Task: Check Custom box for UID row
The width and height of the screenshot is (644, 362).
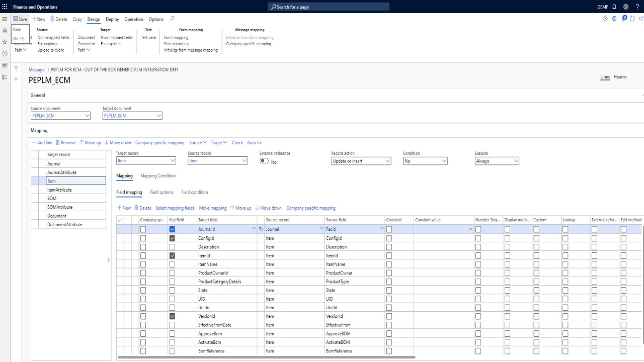Action: tap(536, 299)
